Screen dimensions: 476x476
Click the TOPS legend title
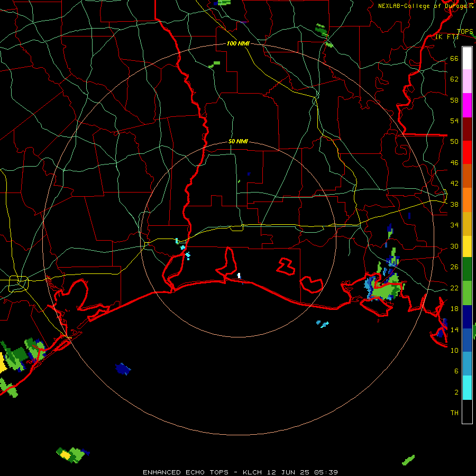[465, 31]
